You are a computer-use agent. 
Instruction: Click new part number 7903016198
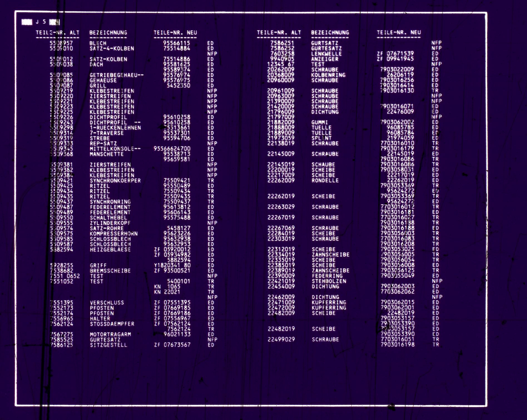[398, 345]
